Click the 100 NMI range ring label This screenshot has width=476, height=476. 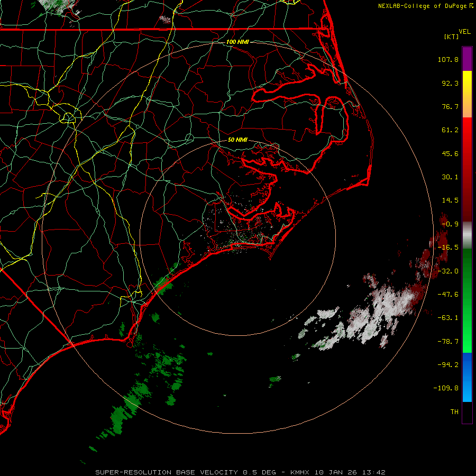pos(237,42)
